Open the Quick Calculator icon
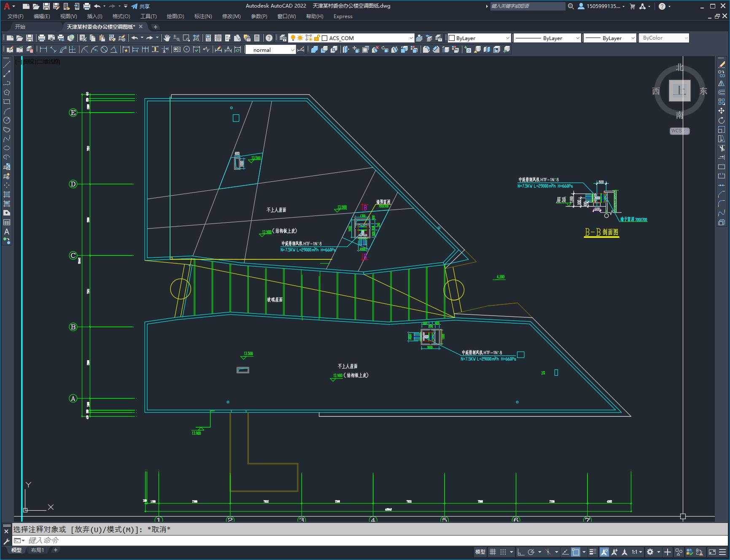This screenshot has height=560, width=730. (x=257, y=38)
